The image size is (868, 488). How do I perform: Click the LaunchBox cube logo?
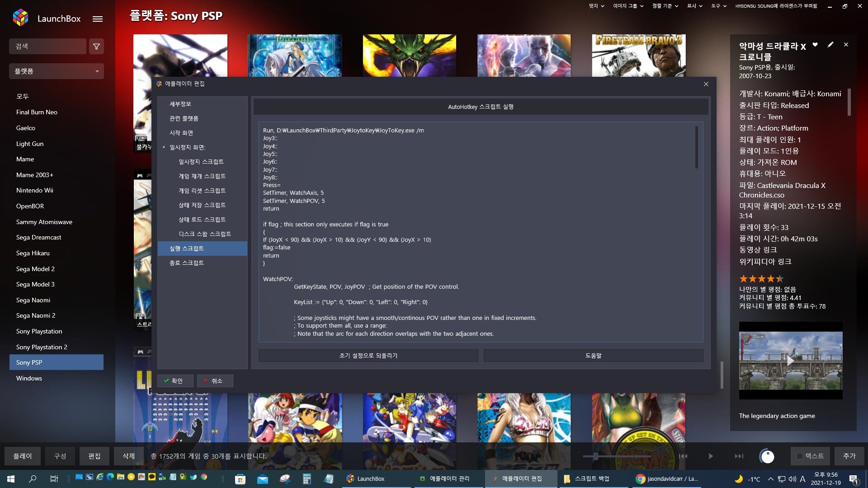click(x=20, y=18)
